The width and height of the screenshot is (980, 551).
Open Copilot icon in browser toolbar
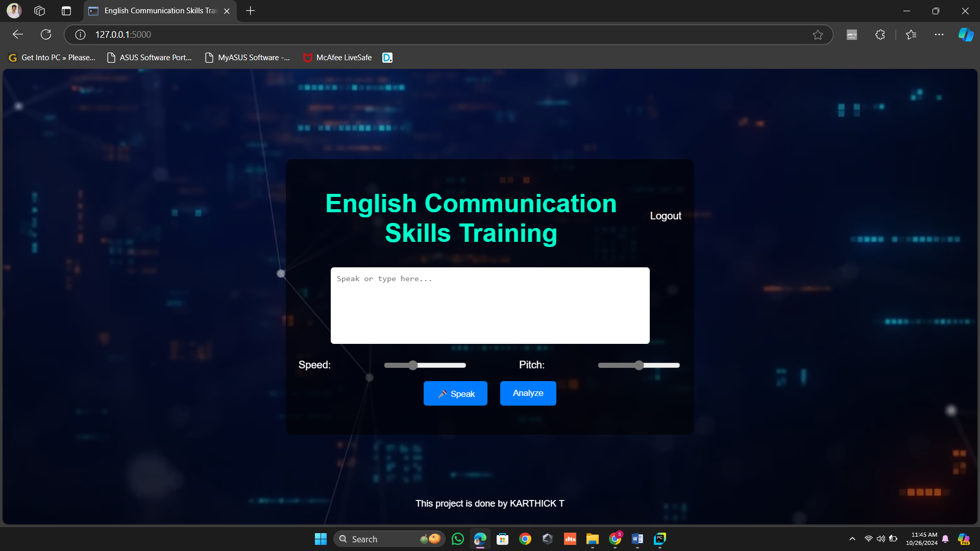(x=966, y=35)
